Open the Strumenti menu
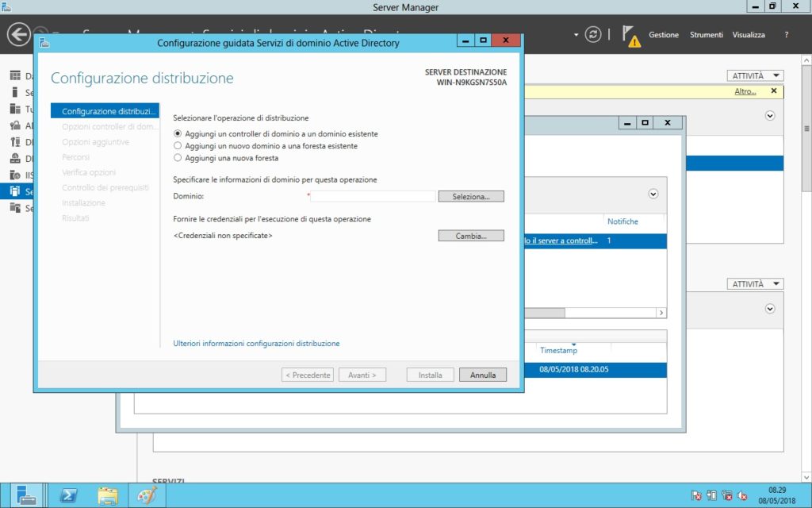Viewport: 812px width, 508px height. tap(706, 35)
